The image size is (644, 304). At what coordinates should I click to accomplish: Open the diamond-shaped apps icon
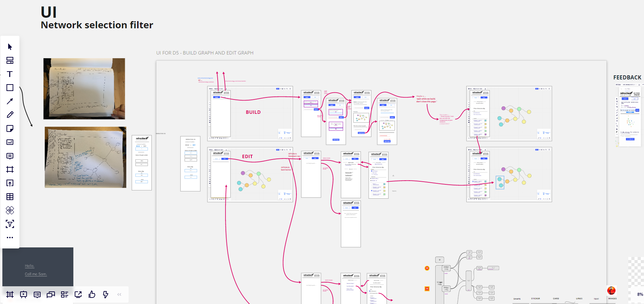pos(10,210)
